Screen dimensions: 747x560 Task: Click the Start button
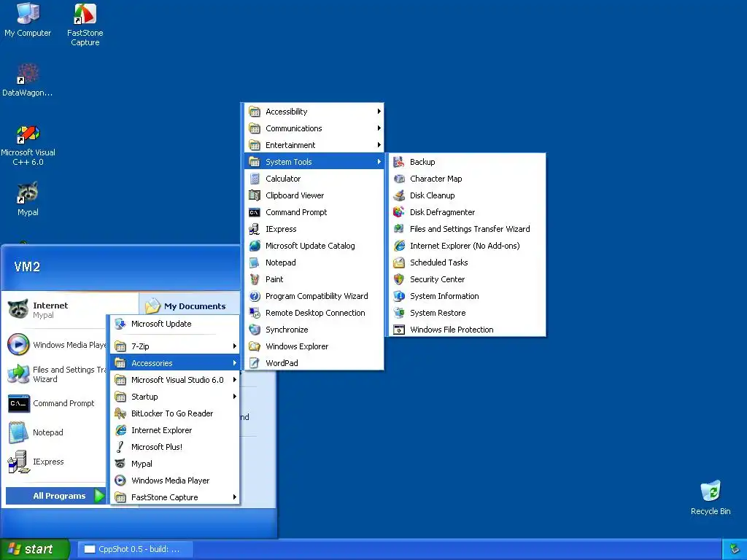tap(34, 549)
